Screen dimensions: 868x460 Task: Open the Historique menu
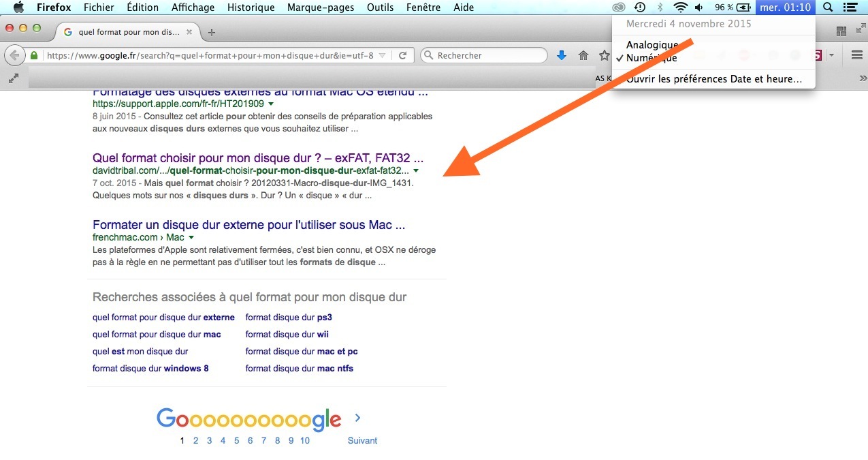(251, 7)
